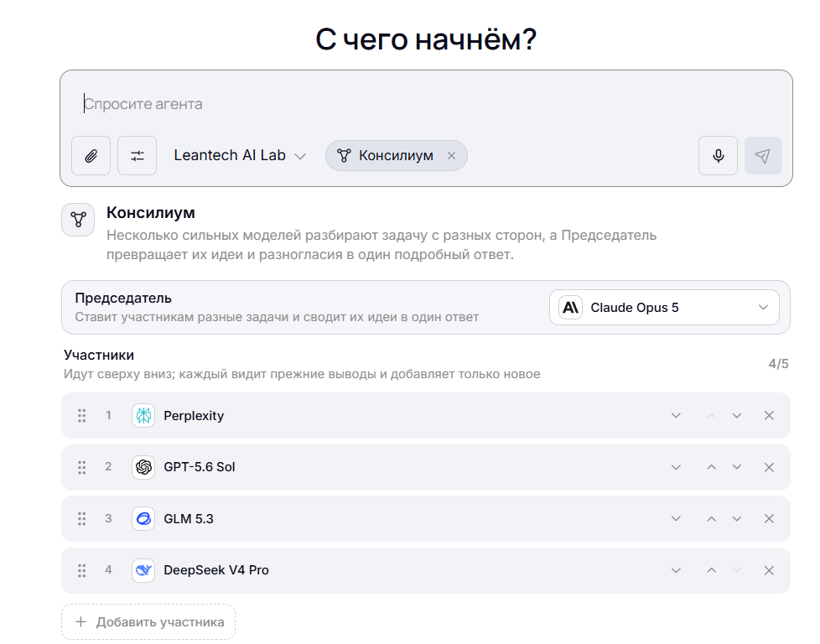The width and height of the screenshot is (820, 644).
Task: Grab the drag handle for GPT-5.6 Sol row
Action: click(x=82, y=467)
